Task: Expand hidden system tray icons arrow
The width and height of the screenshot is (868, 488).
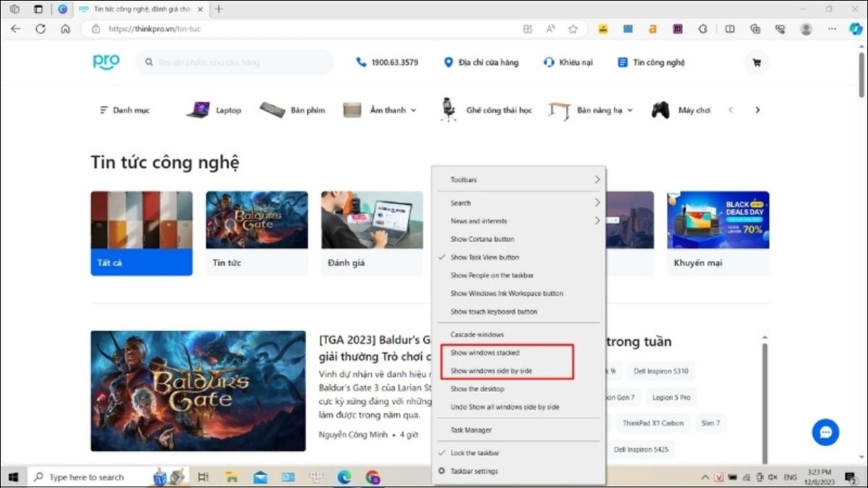Action: (x=705, y=477)
